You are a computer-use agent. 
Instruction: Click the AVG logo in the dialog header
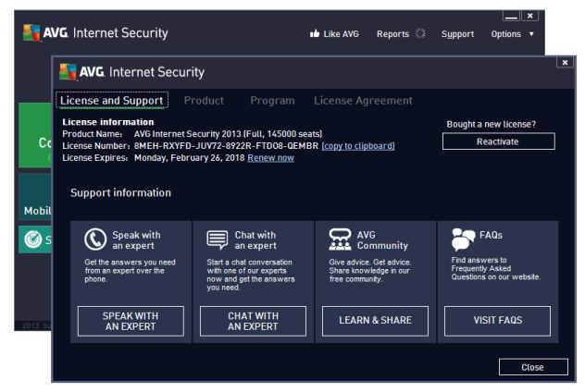81,72
